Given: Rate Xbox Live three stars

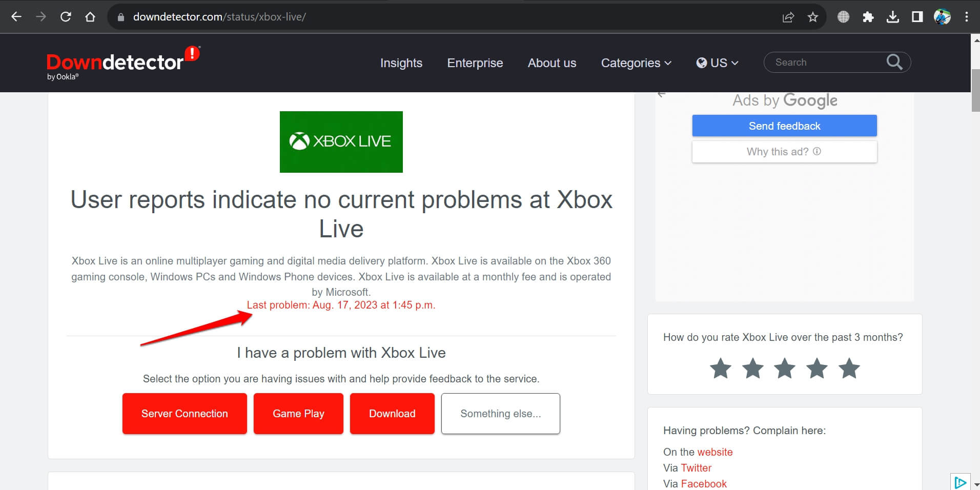Looking at the screenshot, I should pyautogui.click(x=785, y=369).
